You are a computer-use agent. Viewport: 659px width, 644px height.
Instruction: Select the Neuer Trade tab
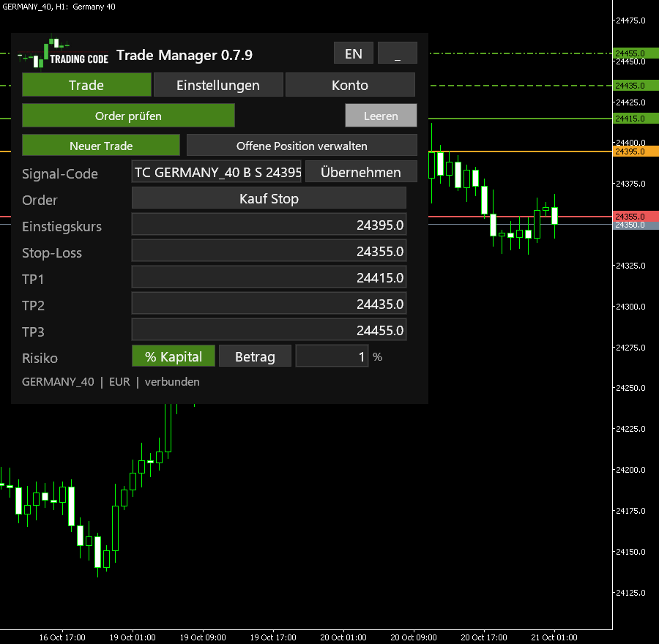point(101,146)
